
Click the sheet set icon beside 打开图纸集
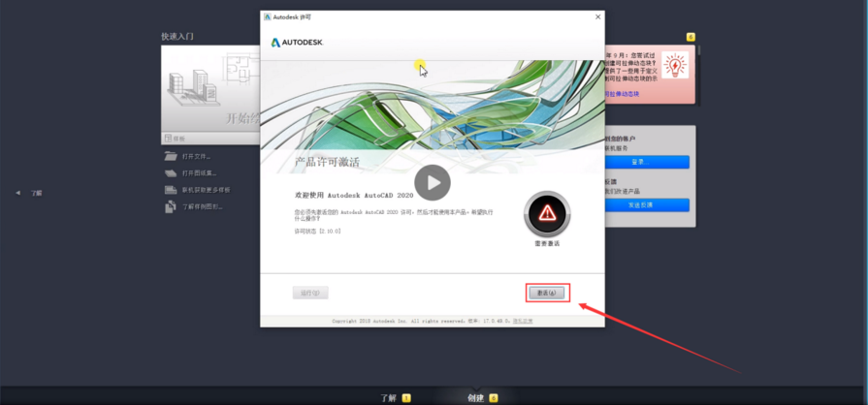tap(171, 173)
